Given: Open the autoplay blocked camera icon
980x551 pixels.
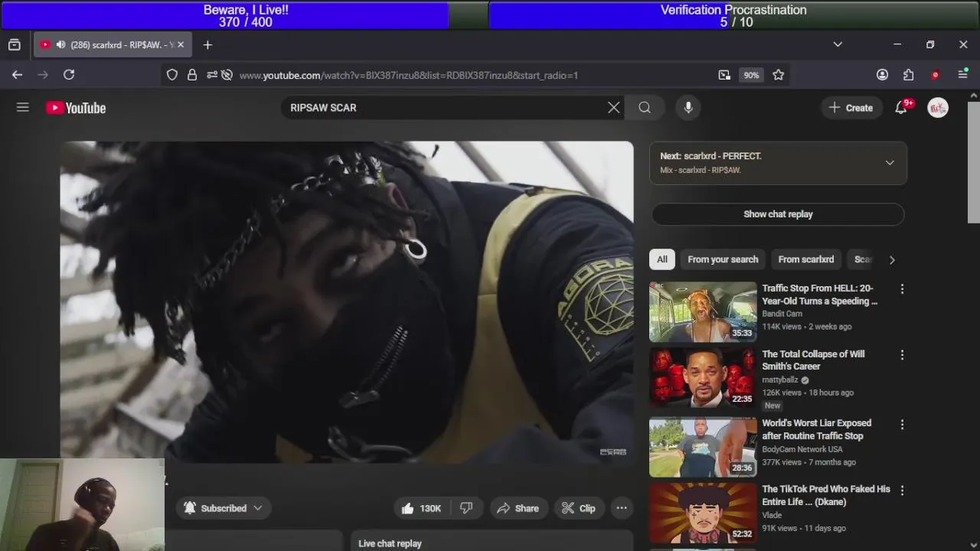Looking at the screenshot, I should tap(227, 75).
